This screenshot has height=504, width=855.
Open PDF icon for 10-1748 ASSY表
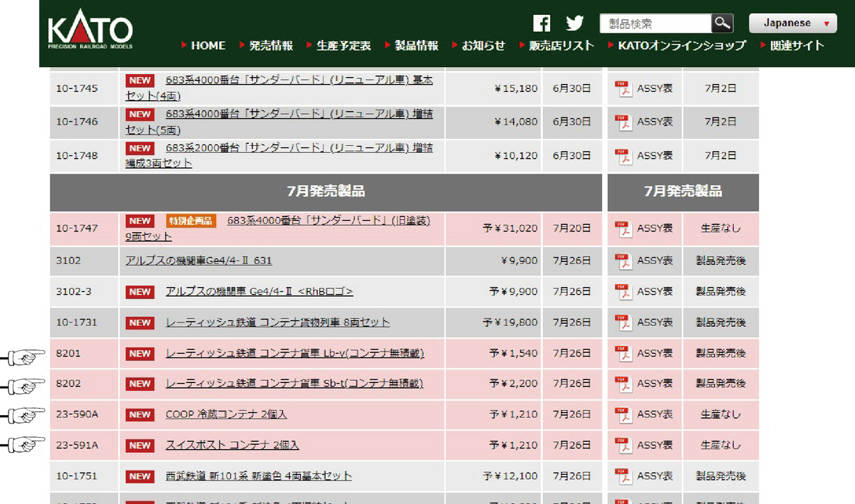coord(625,156)
